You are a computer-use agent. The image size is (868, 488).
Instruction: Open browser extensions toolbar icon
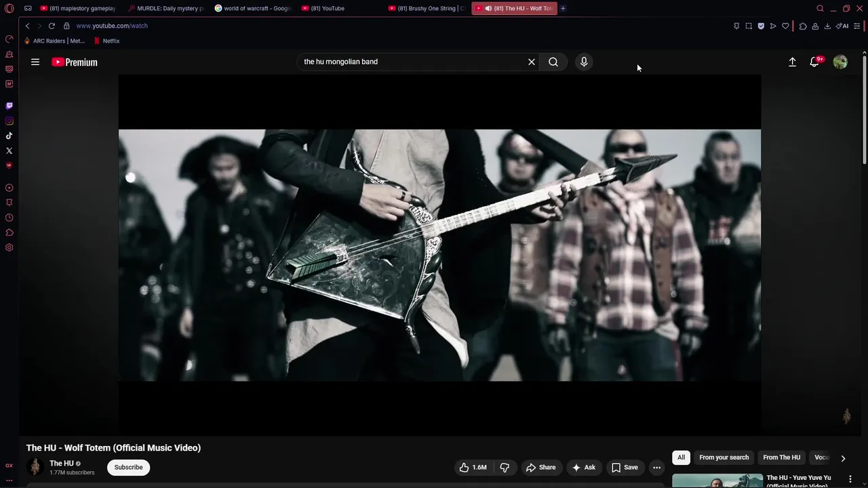click(803, 26)
